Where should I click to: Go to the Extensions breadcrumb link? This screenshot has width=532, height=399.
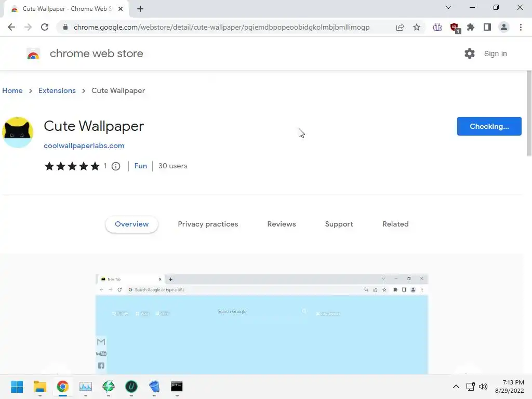[57, 90]
